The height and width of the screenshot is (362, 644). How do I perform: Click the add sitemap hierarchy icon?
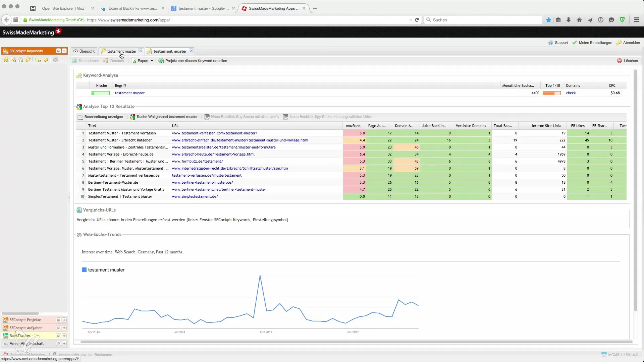[x=20, y=60]
